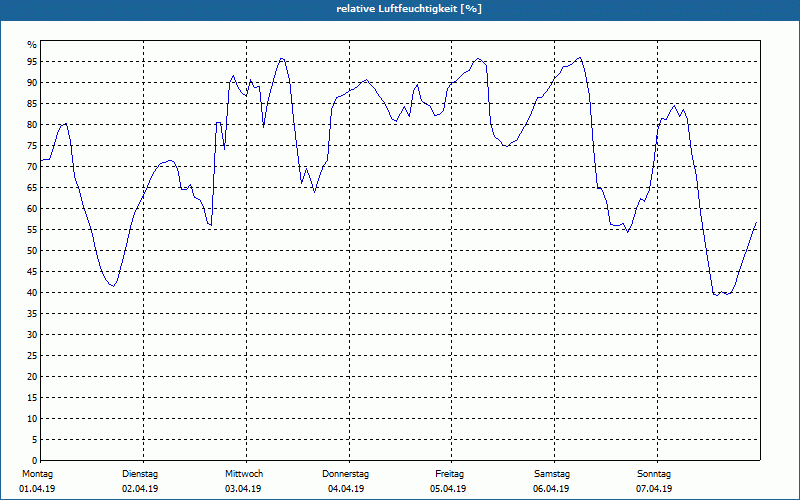Click the y-axis value 60

click(32, 209)
